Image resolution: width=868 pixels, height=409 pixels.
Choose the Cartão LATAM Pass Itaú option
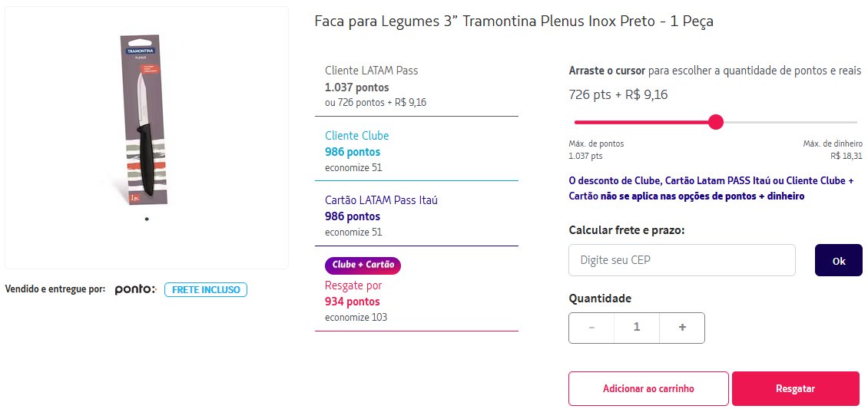coord(416,216)
